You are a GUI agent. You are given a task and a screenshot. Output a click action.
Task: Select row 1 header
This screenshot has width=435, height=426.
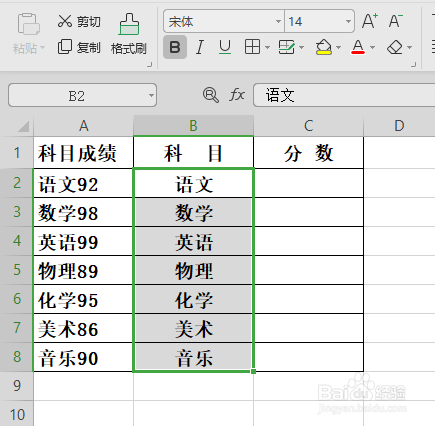click(17, 153)
